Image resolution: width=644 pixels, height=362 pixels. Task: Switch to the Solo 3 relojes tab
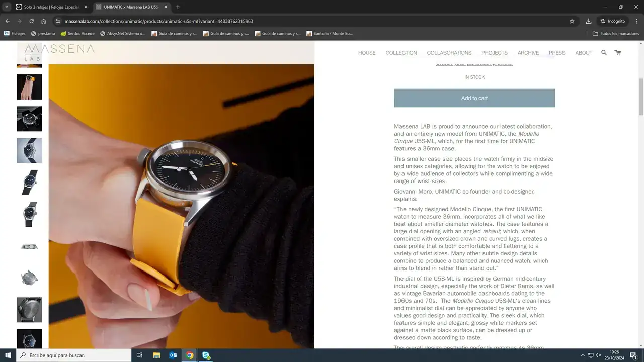(x=50, y=7)
